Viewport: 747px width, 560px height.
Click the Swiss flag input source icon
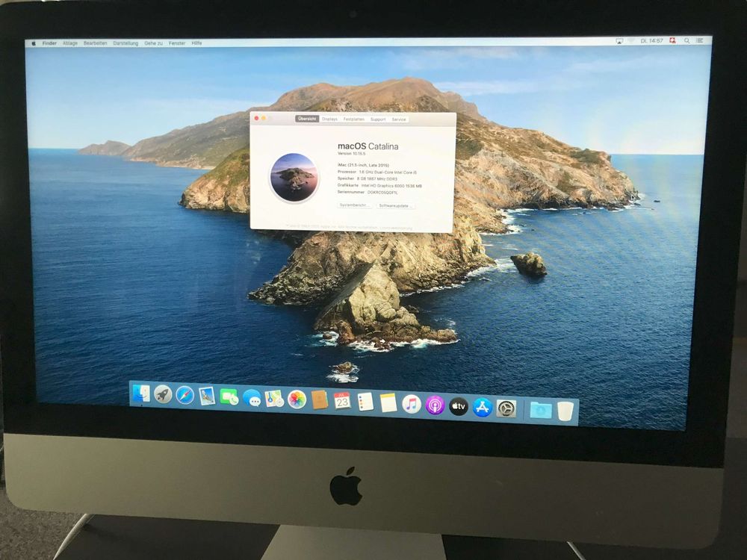pos(673,41)
